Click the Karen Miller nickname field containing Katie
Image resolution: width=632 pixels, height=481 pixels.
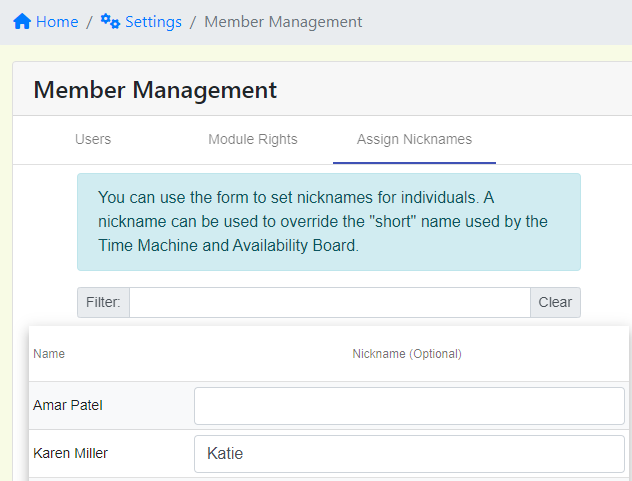tap(409, 454)
